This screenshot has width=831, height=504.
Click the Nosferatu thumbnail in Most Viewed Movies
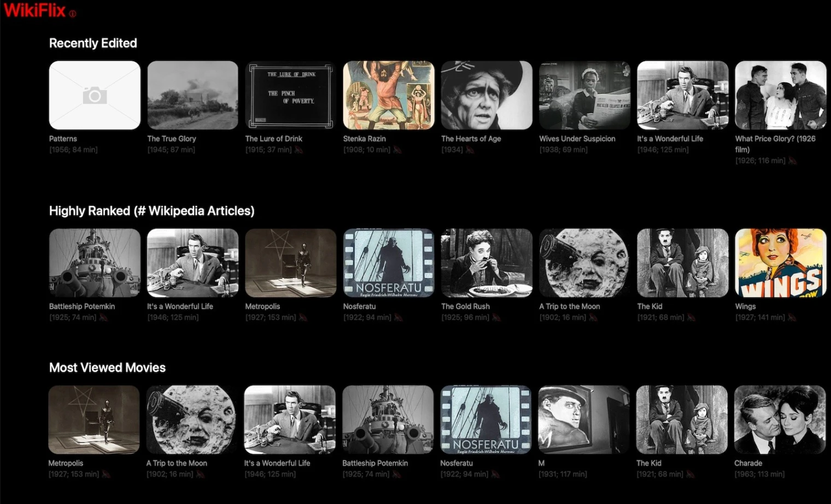[486, 420]
